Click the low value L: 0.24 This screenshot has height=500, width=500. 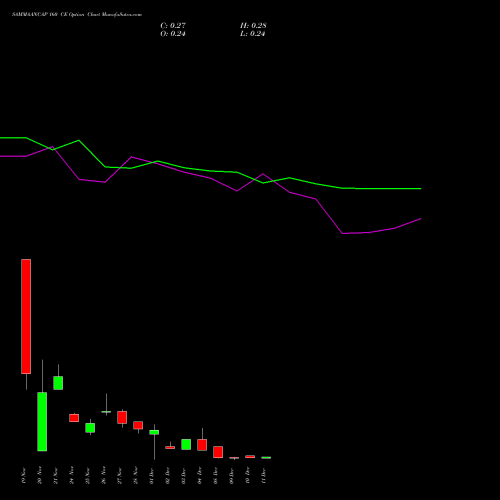(x=253, y=34)
